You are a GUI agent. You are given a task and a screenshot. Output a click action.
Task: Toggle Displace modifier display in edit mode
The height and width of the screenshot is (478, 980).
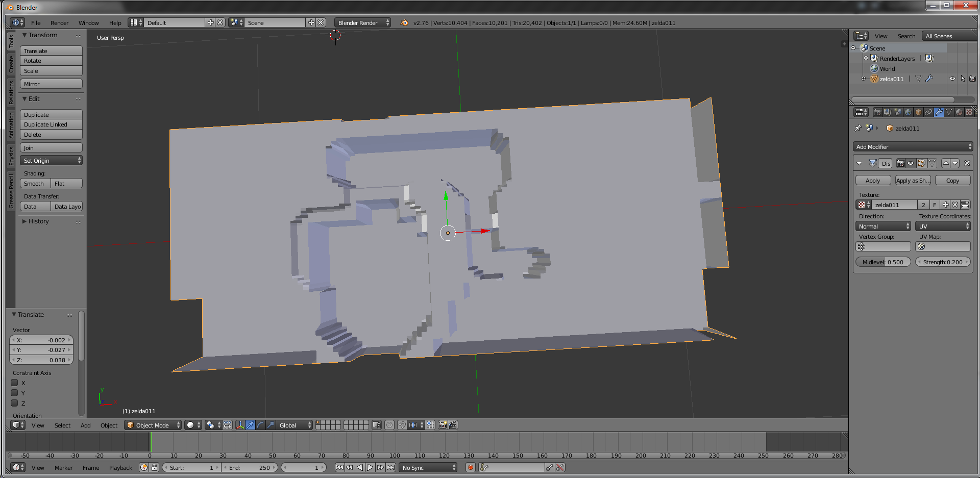(921, 163)
